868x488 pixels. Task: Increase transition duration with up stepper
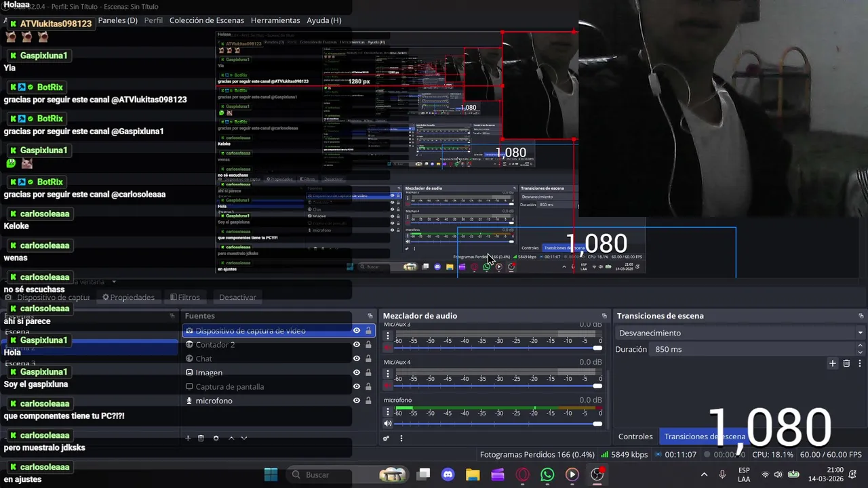click(x=861, y=346)
